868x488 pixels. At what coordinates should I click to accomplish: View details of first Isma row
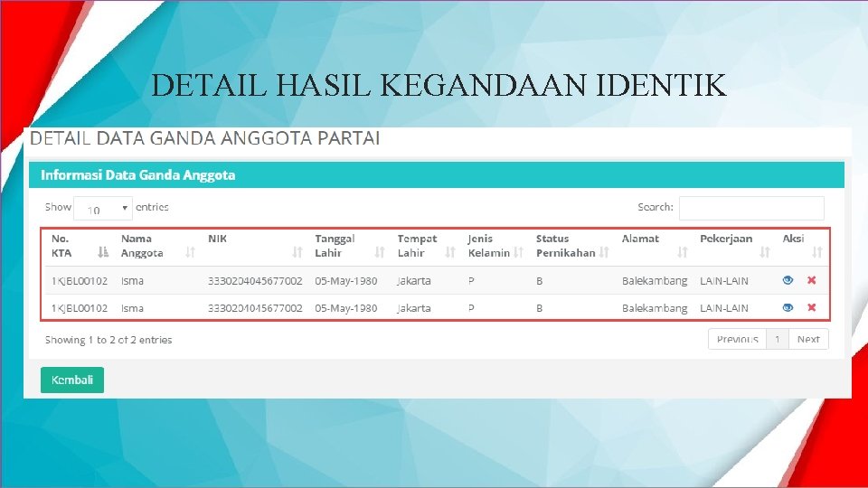(788, 280)
